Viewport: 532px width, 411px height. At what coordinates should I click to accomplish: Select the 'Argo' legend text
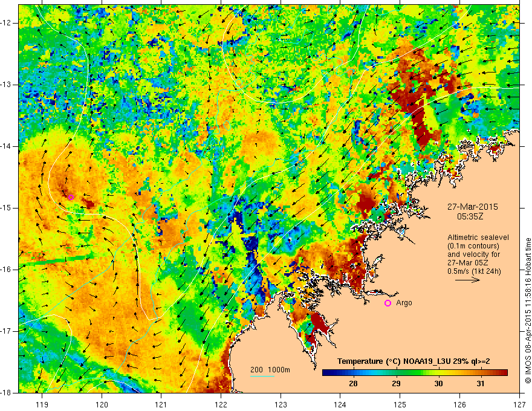(404, 303)
